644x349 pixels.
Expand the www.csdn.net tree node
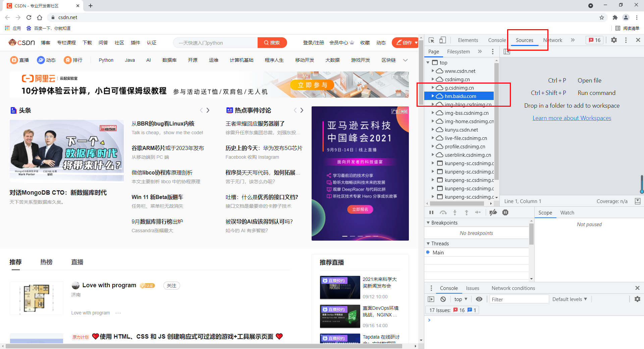point(433,71)
